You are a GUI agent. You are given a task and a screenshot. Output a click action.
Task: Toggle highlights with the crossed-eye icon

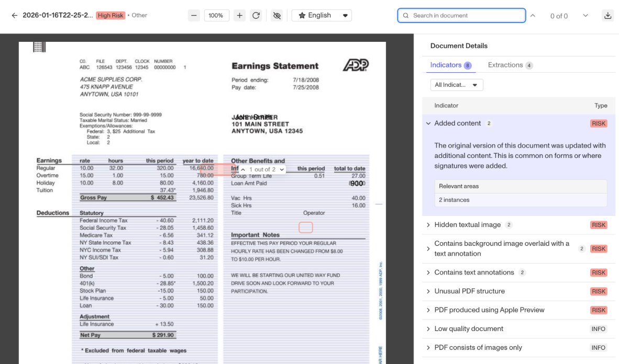(277, 15)
